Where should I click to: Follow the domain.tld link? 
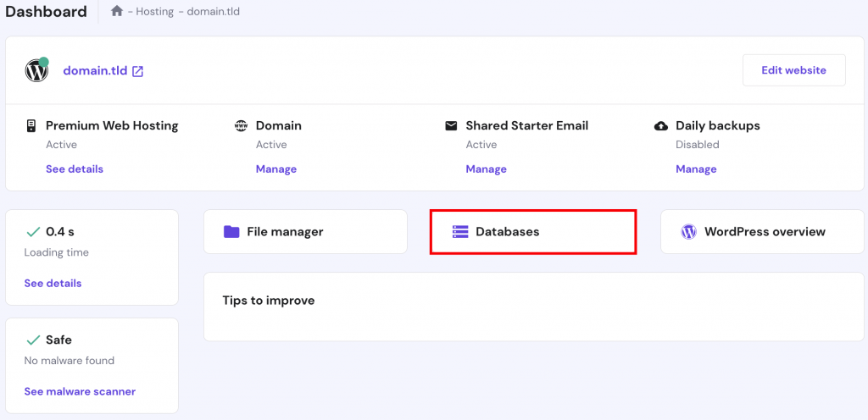(x=95, y=71)
